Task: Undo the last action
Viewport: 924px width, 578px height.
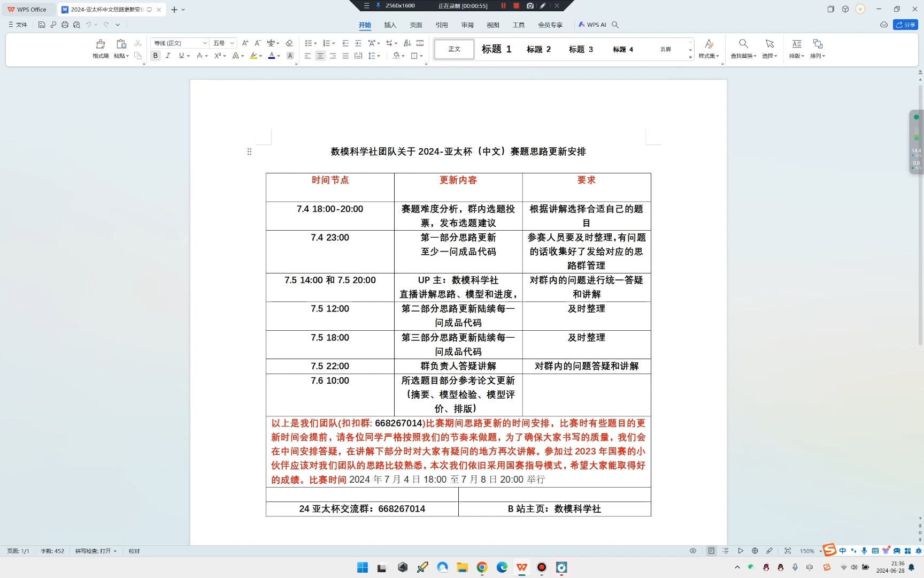Action: click(x=89, y=25)
